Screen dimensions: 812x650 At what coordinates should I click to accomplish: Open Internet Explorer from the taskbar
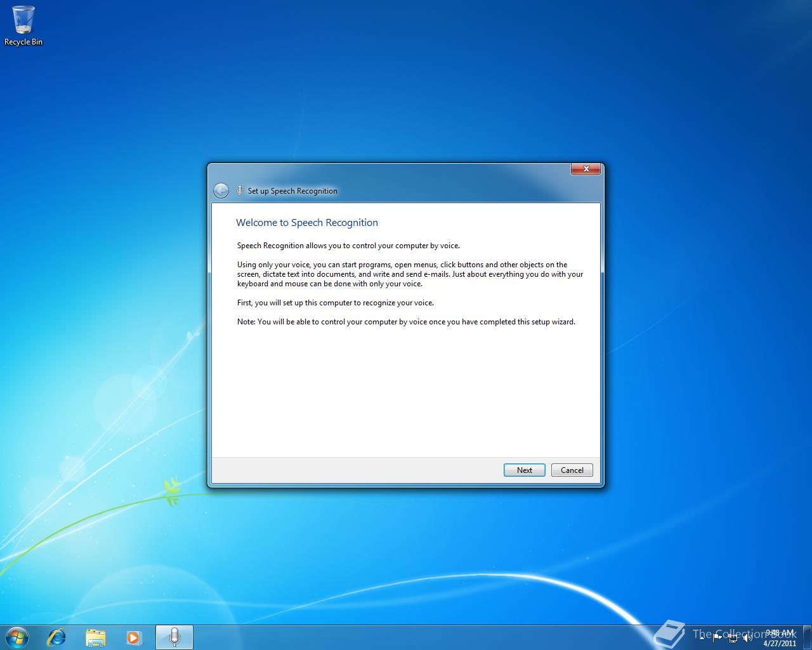tap(56, 637)
